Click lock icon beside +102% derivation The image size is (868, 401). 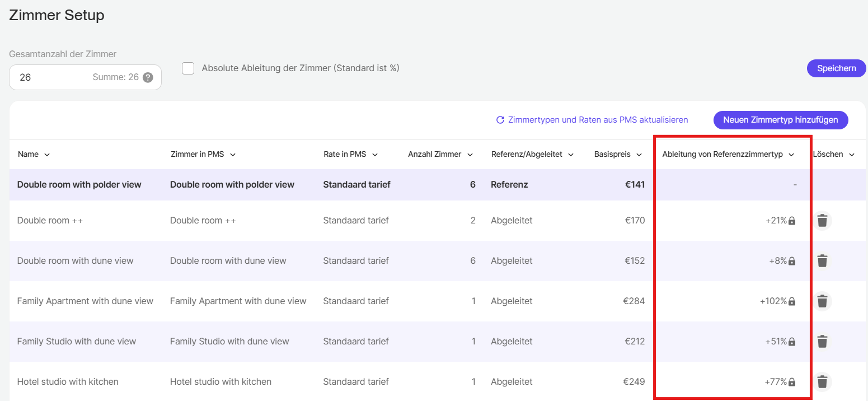[x=792, y=301]
